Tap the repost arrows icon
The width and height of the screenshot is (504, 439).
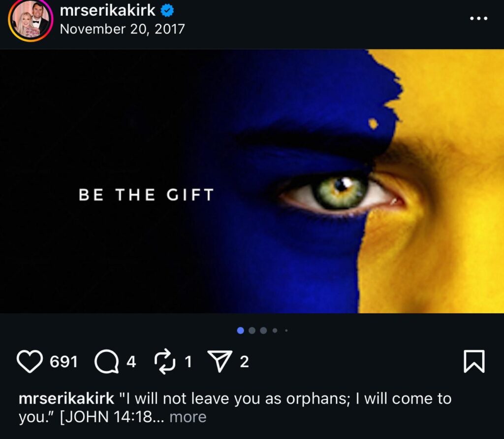(x=165, y=362)
